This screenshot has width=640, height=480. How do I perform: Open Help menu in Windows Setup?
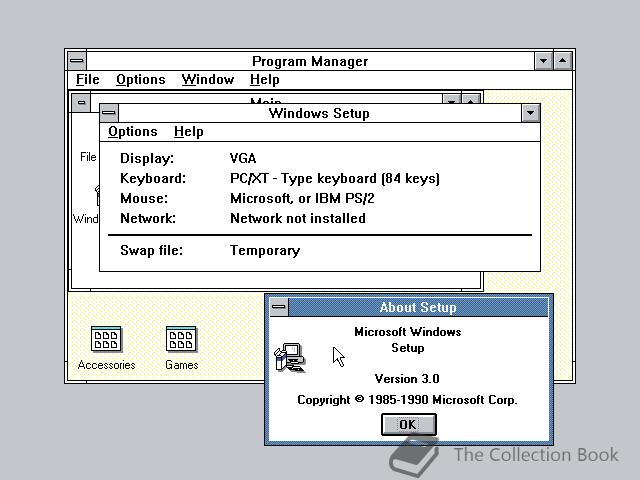pyautogui.click(x=189, y=131)
